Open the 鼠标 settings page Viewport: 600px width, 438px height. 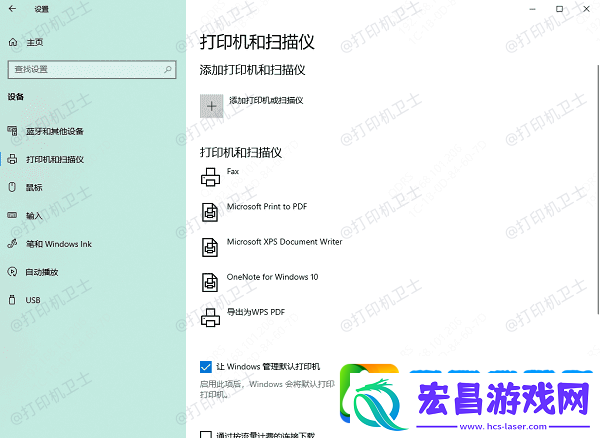click(x=34, y=187)
